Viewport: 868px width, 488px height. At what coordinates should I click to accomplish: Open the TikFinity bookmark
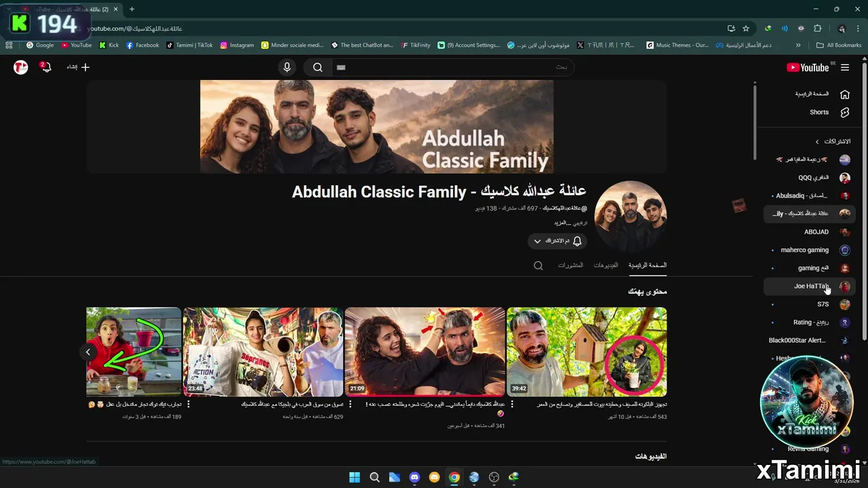click(x=415, y=45)
